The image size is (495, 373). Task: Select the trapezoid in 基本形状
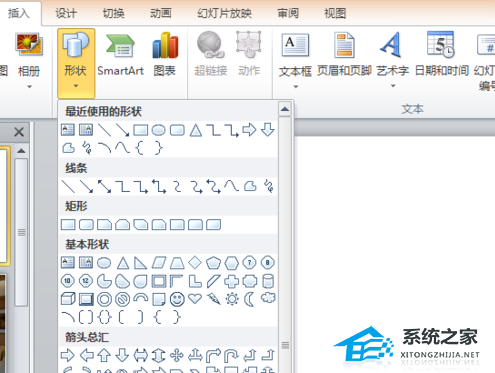click(x=177, y=263)
